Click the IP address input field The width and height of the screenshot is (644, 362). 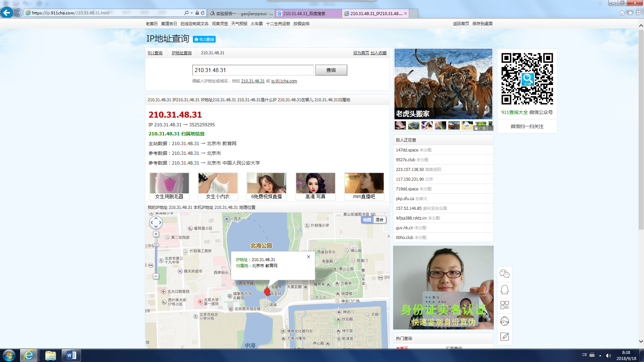[x=253, y=70]
